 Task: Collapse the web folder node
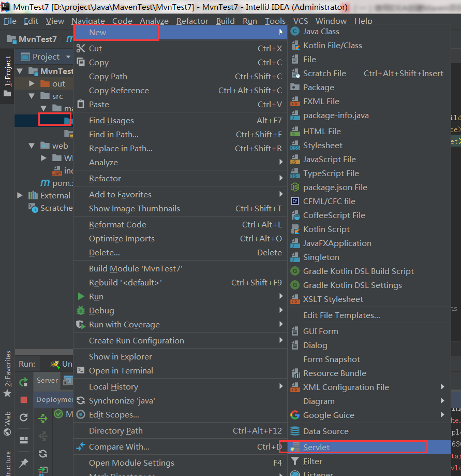tap(32, 146)
